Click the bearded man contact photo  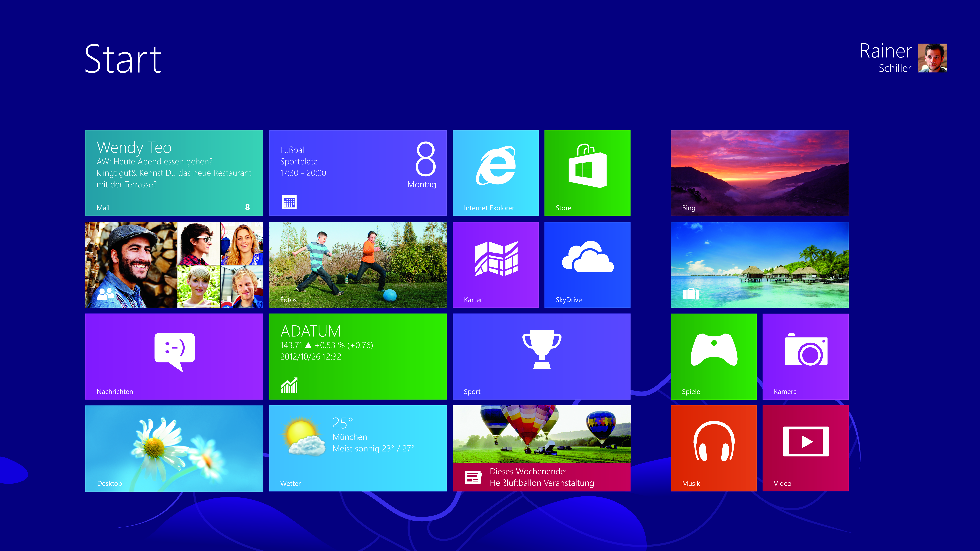(x=131, y=265)
